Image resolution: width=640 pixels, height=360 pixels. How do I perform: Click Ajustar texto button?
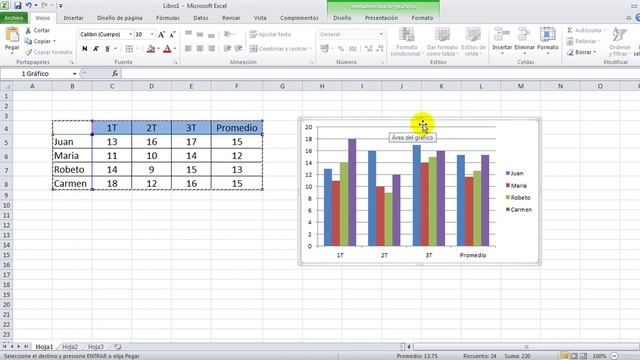click(x=270, y=34)
